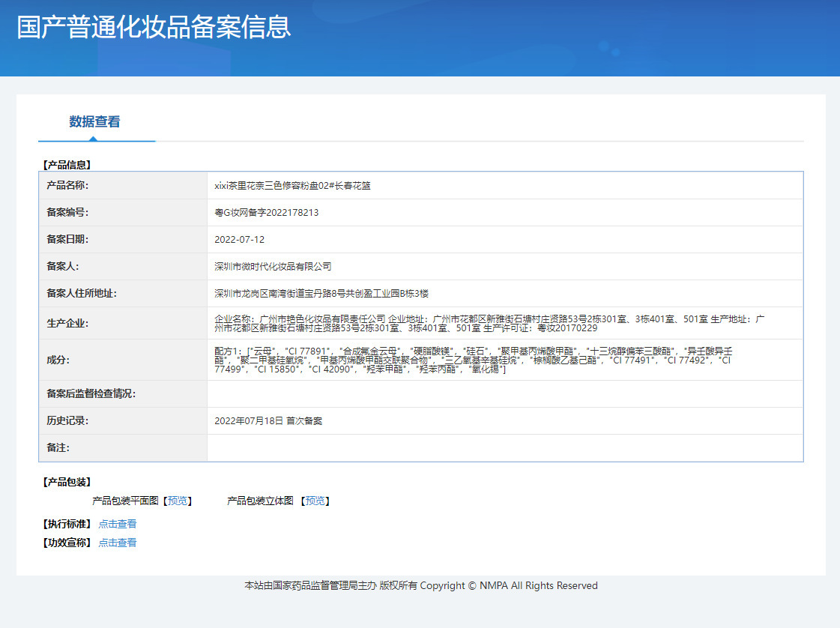Select the filer address in 深圳市龙岗区

tap(321, 294)
